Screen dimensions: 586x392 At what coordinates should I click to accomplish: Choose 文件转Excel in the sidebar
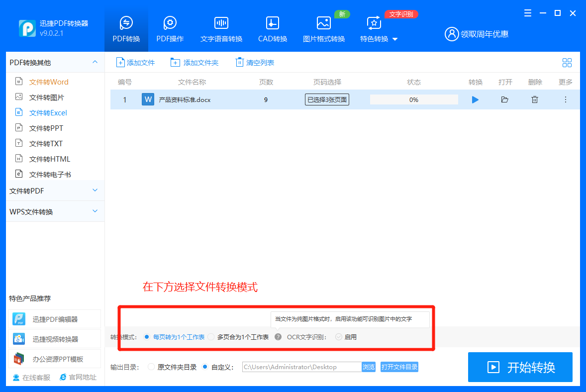pos(48,113)
